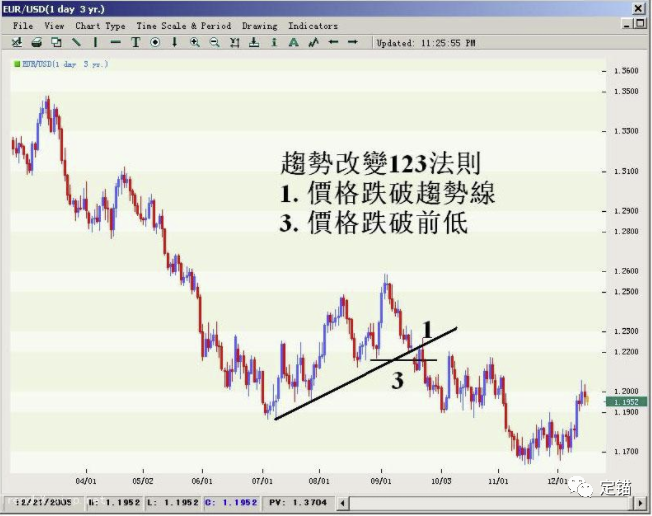The width and height of the screenshot is (652, 516).
Task: Click the date field in status bar
Action: (x=43, y=502)
